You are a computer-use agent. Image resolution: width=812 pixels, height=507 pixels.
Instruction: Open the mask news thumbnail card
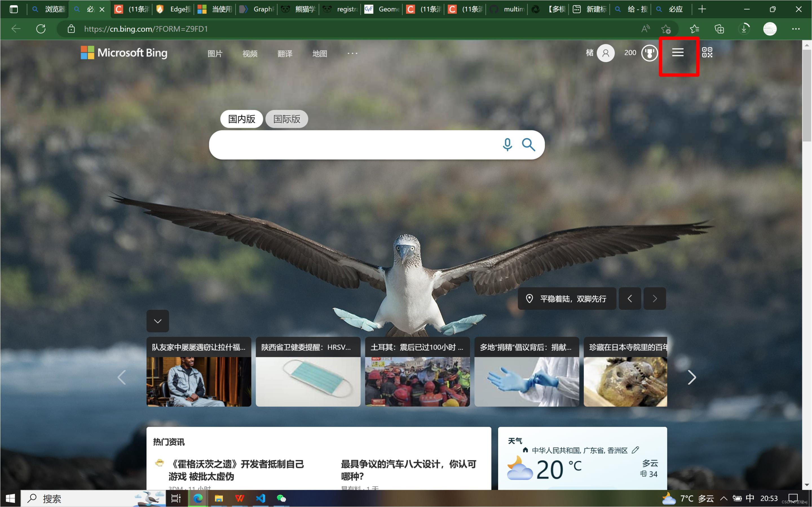308,381
